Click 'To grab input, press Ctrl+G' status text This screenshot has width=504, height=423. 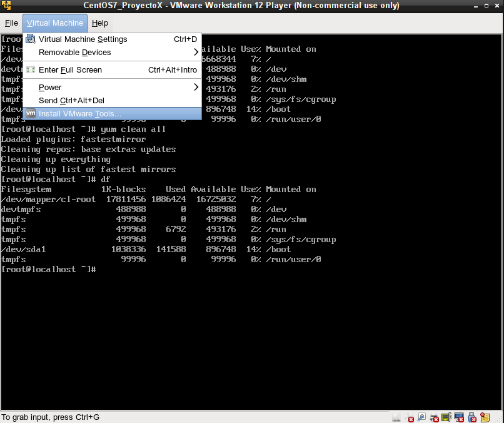(x=51, y=417)
